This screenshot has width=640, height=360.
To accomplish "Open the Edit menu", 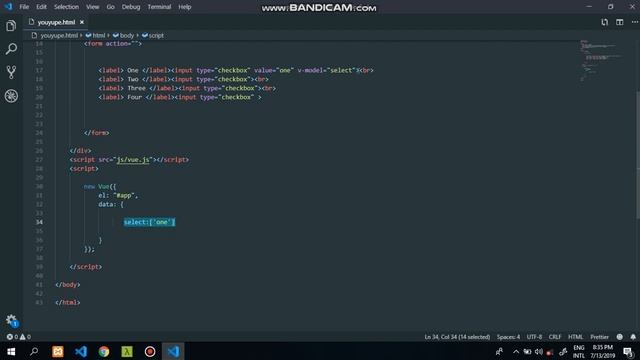I will [41, 7].
